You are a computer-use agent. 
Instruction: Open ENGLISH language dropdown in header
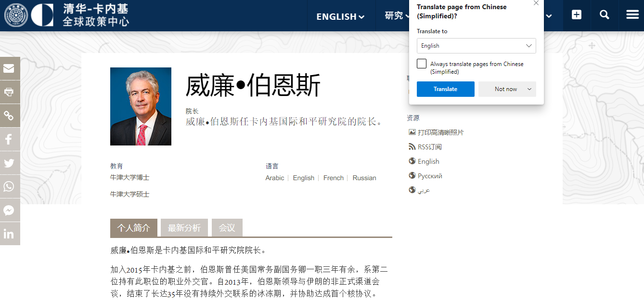pyautogui.click(x=340, y=16)
